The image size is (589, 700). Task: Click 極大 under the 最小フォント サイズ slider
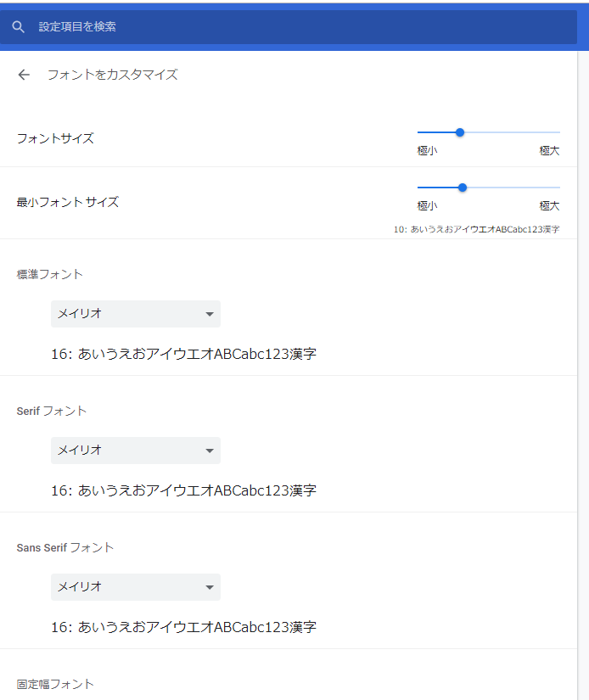coord(549,205)
